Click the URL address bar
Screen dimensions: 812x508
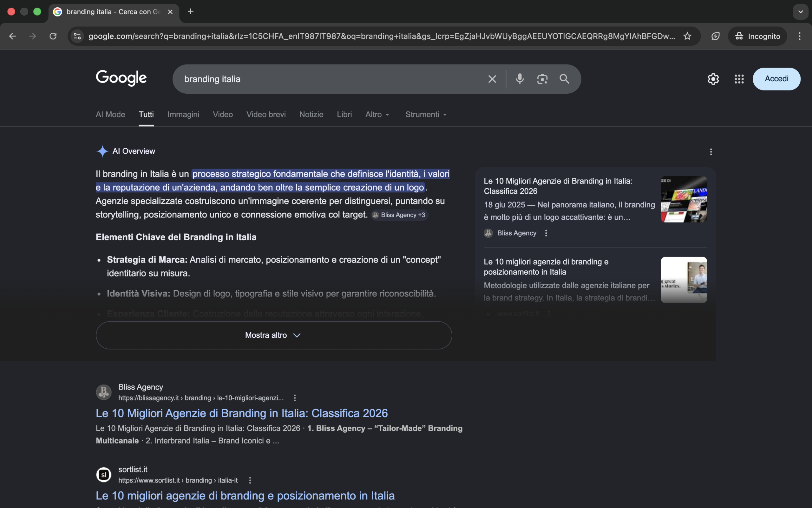[x=382, y=36]
